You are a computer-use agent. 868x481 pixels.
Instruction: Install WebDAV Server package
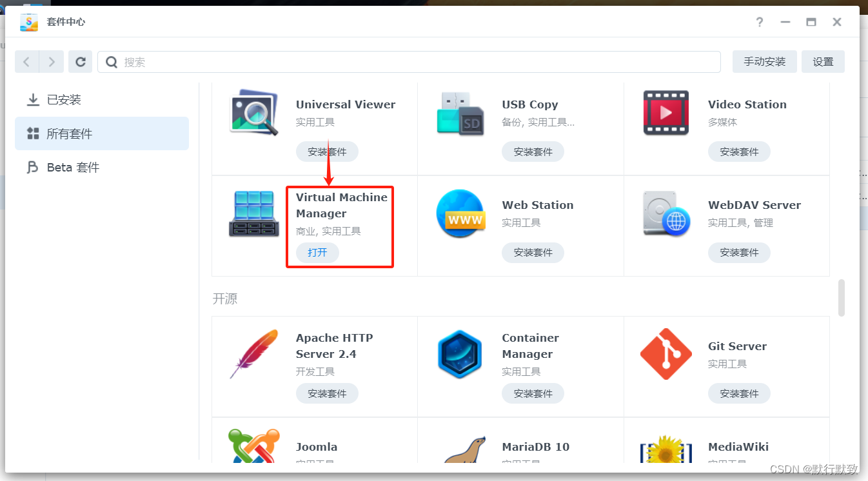click(x=739, y=252)
